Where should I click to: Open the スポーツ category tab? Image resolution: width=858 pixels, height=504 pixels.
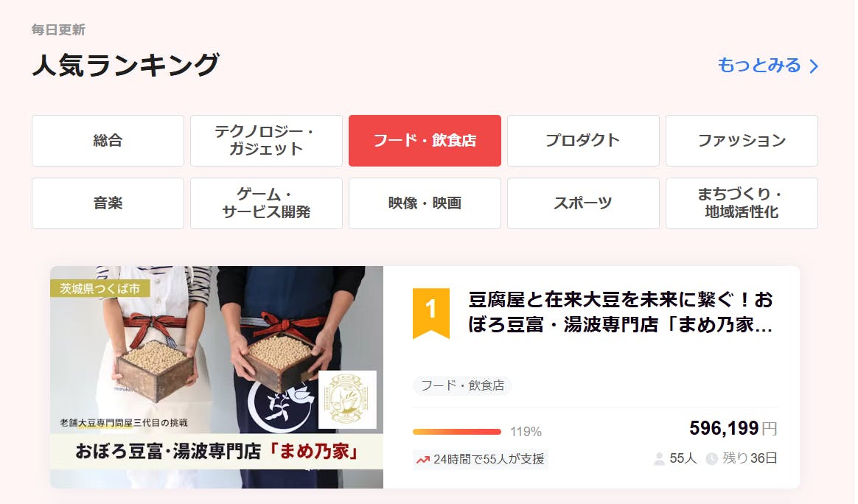[583, 203]
